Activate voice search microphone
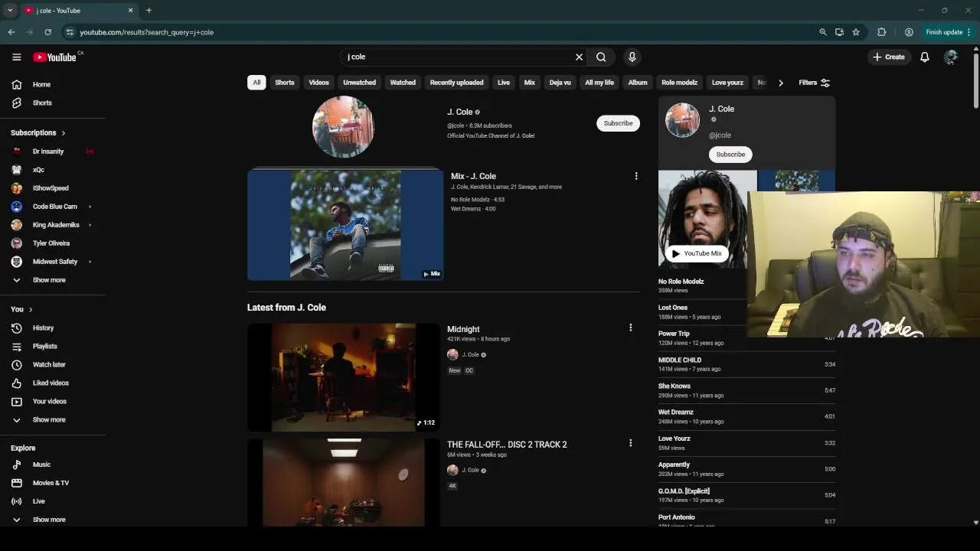Screen dimensions: 980x551 pos(632,57)
